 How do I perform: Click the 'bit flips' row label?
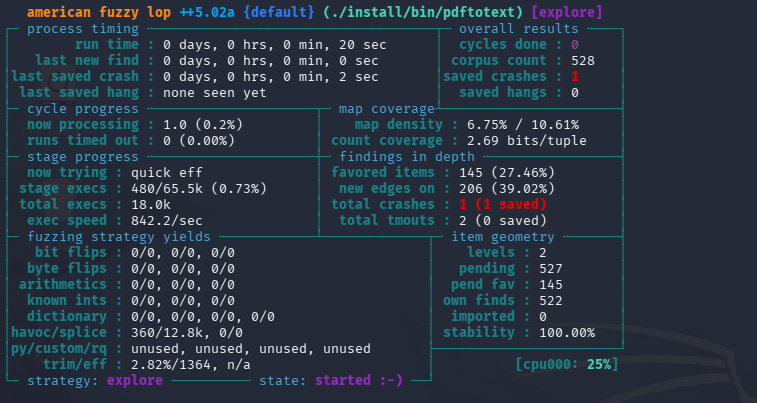click(71, 252)
